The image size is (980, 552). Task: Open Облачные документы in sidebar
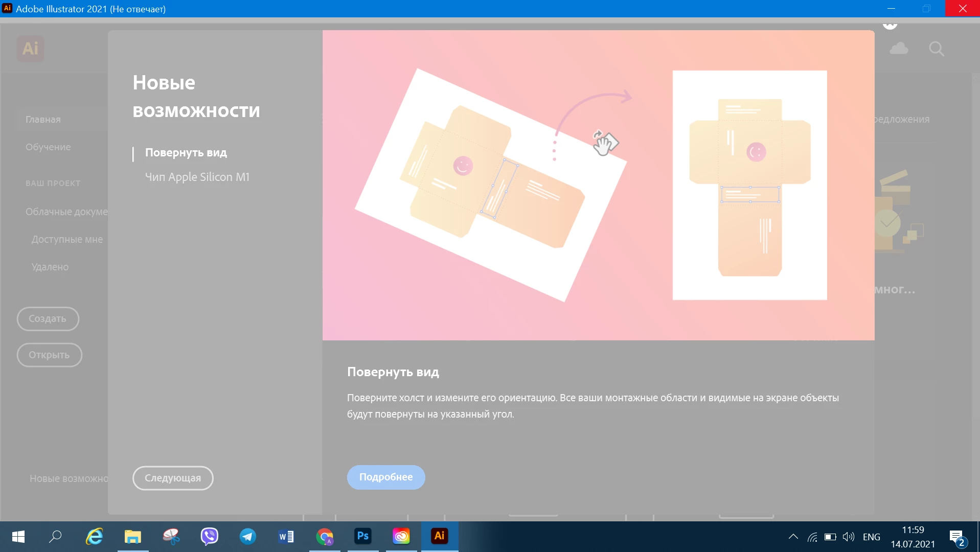(66, 212)
